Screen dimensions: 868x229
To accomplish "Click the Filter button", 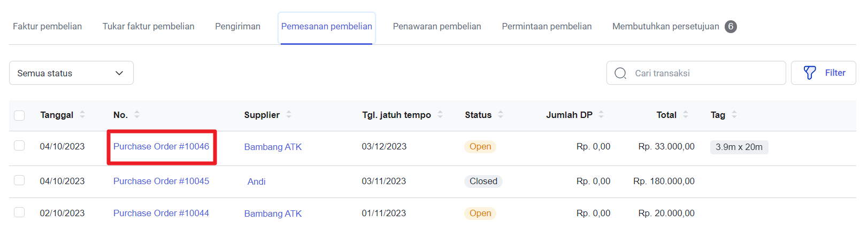I will 824,73.
